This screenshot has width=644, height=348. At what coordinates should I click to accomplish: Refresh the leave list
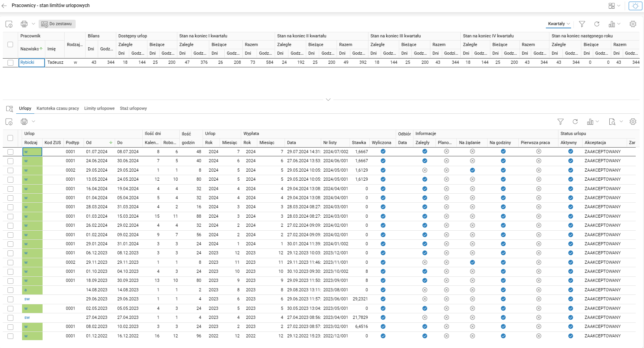tap(575, 122)
